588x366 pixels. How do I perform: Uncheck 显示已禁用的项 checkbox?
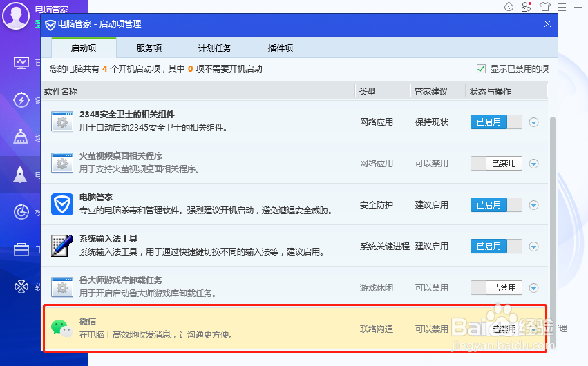pyautogui.click(x=481, y=69)
